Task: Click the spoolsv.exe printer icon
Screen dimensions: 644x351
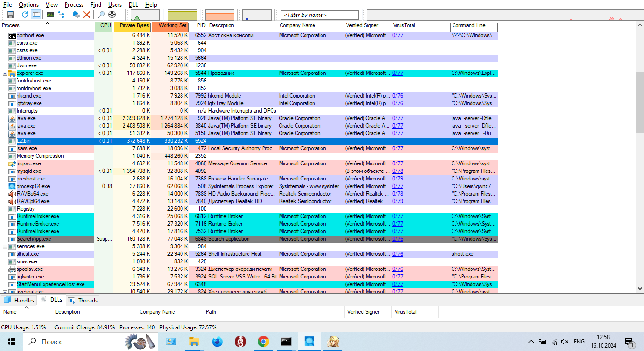Action: point(12,269)
